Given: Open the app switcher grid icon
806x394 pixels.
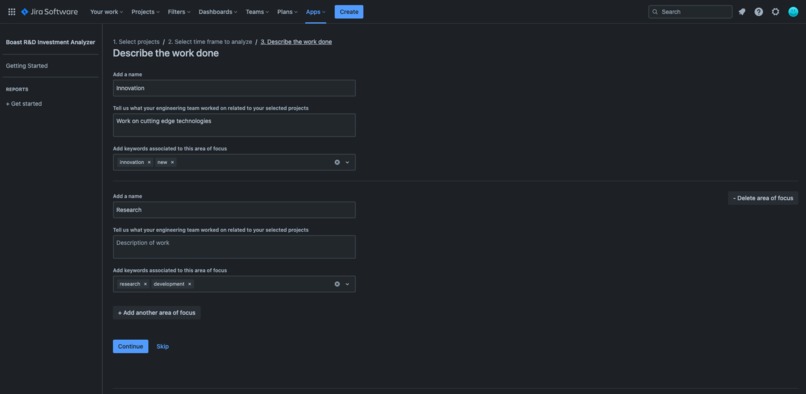Looking at the screenshot, I should pyautogui.click(x=12, y=12).
